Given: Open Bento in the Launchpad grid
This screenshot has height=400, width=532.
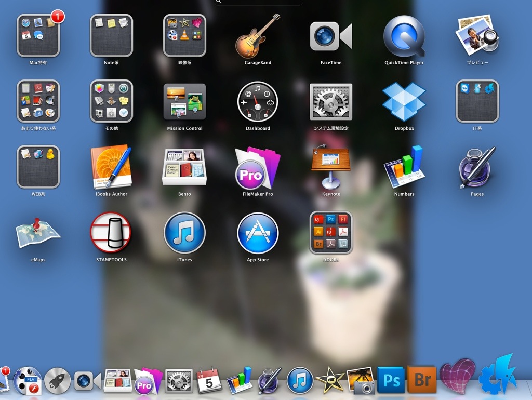Looking at the screenshot, I should [x=184, y=167].
